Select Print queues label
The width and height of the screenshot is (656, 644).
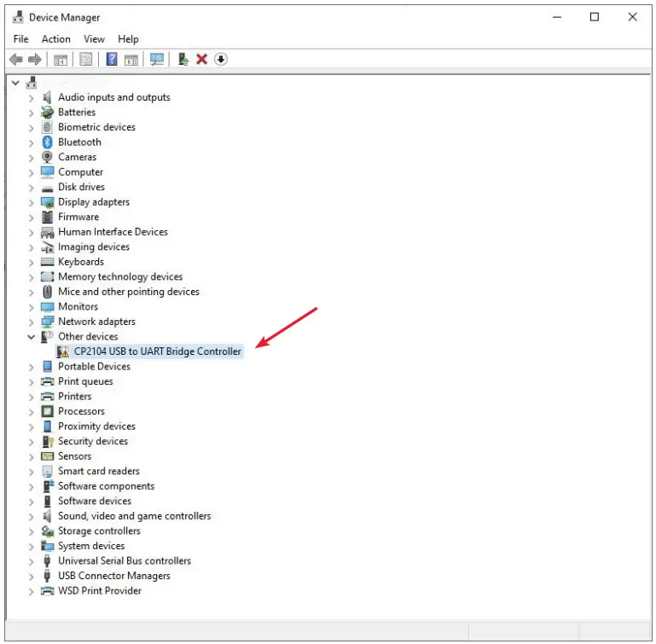[85, 381]
